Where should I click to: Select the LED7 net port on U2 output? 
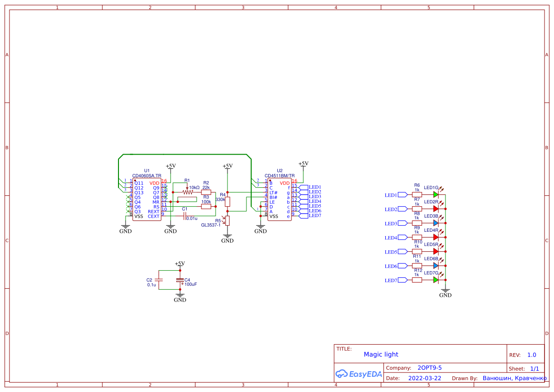[x=303, y=216]
